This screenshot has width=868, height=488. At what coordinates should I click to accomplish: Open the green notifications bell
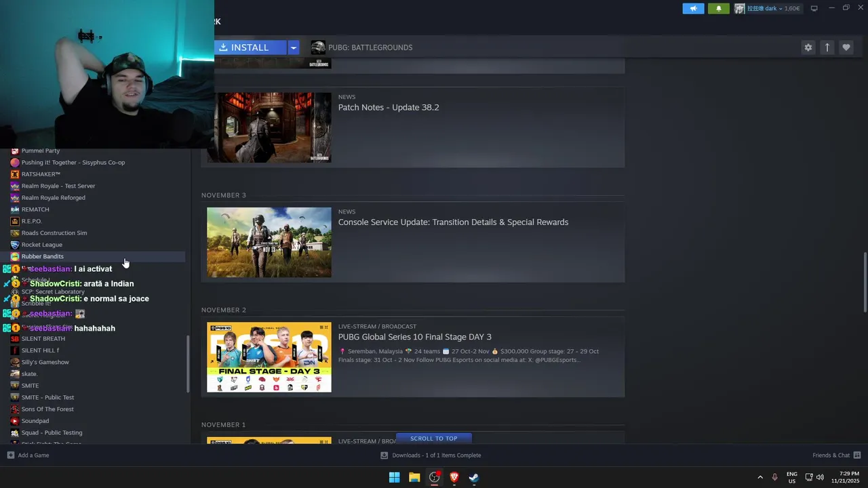click(x=719, y=9)
